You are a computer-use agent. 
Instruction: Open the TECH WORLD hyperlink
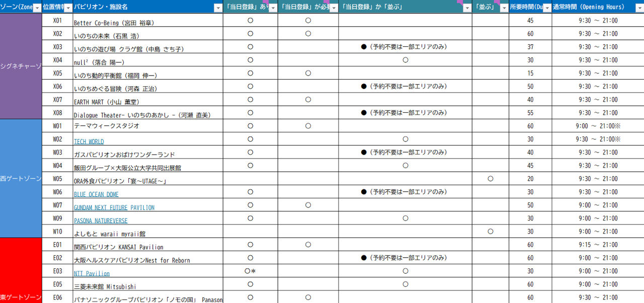click(x=89, y=142)
